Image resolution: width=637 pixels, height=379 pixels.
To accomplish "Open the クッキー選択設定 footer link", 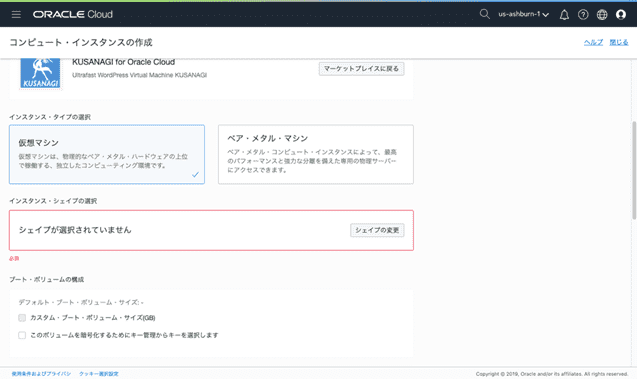I will (x=99, y=374).
